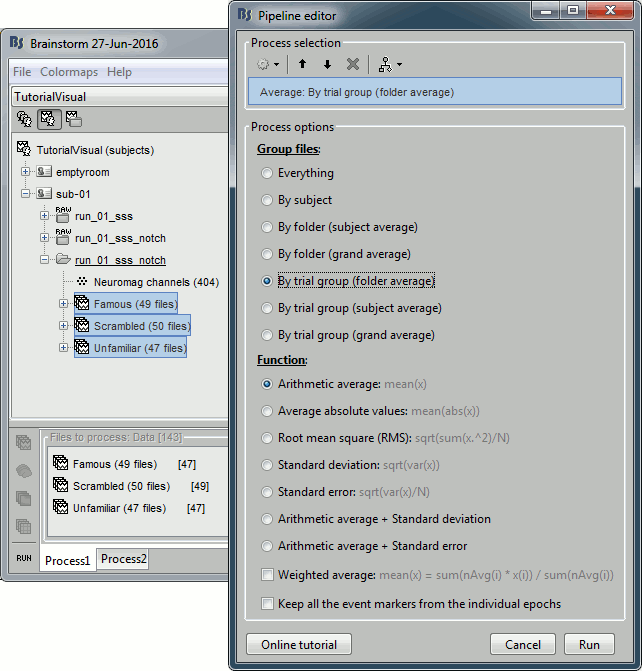Open the Colormaps menu

(69, 72)
